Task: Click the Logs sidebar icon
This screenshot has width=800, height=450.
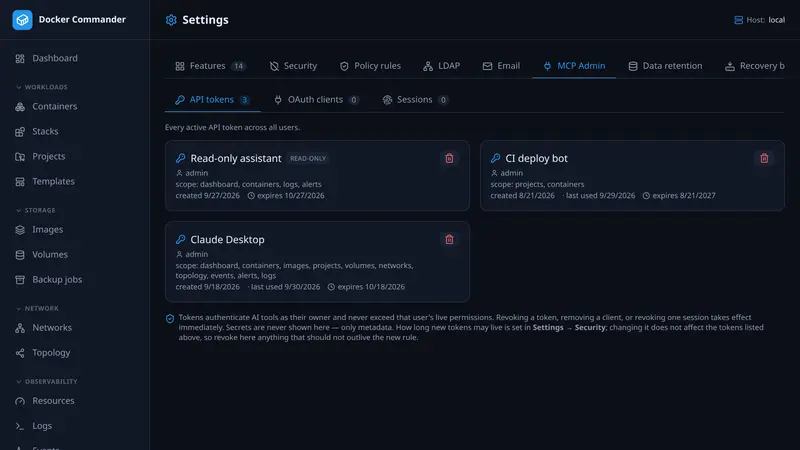Action: (x=20, y=426)
